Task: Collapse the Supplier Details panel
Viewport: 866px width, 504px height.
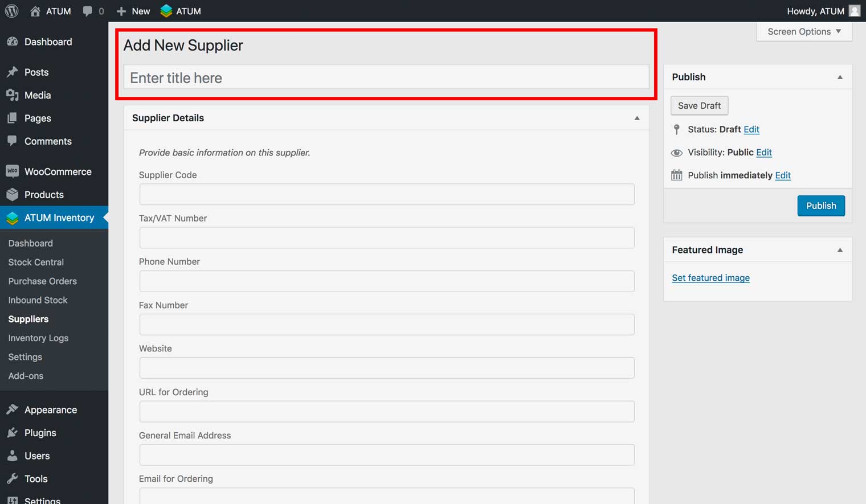Action: point(637,118)
